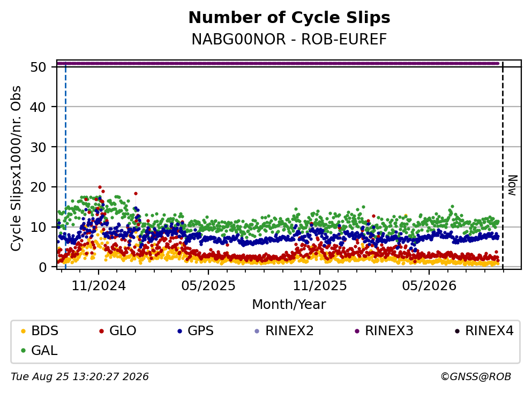Click the RINEX2 legend entry

click(x=284, y=330)
